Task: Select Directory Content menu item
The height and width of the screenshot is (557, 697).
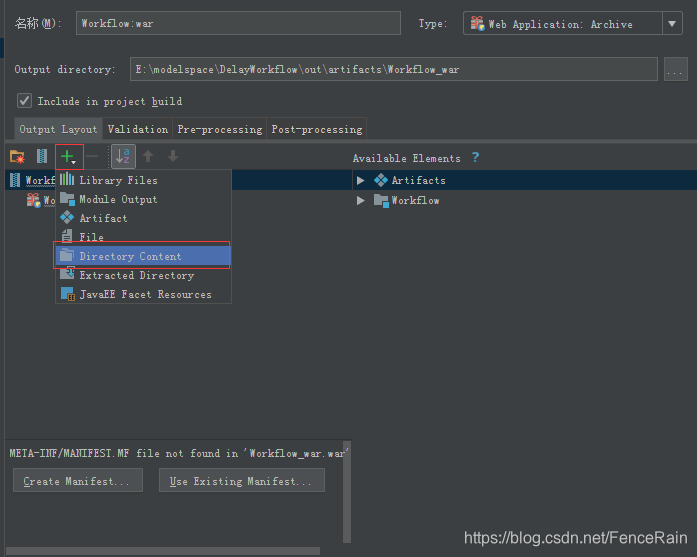Action: coord(142,256)
